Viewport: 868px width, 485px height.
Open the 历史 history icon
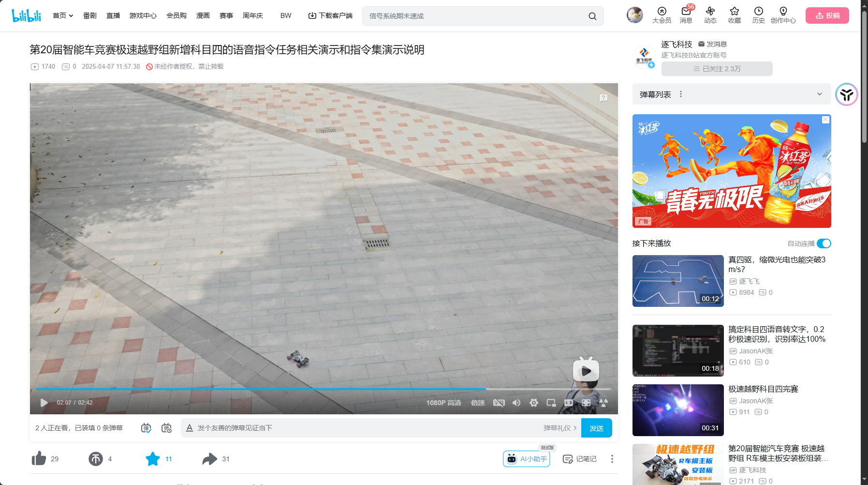758,15
